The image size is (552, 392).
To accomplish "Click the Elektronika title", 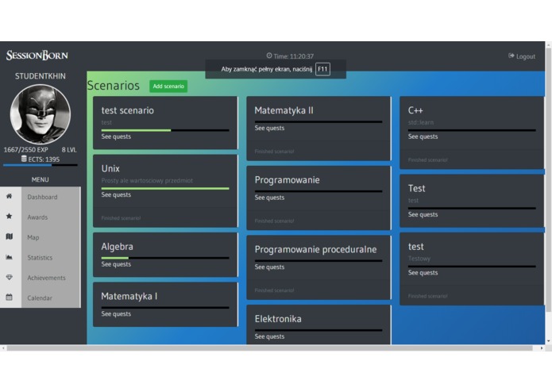I will click(278, 319).
